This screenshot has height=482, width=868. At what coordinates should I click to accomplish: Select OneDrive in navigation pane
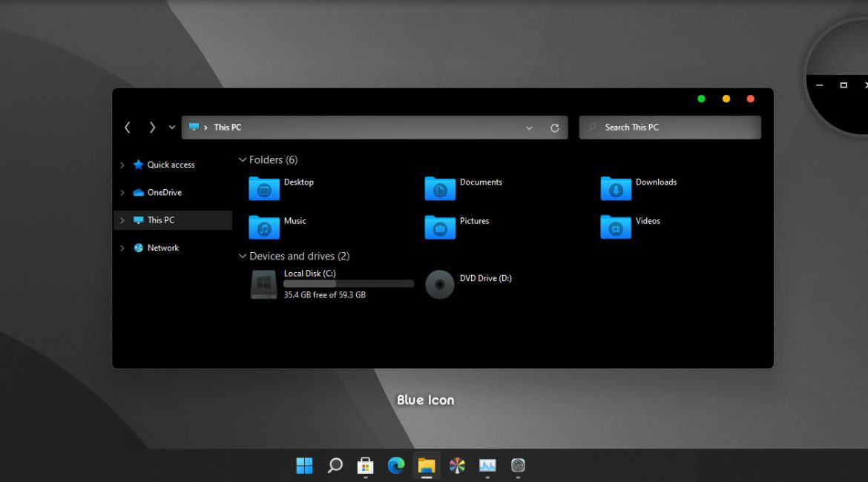(x=165, y=193)
